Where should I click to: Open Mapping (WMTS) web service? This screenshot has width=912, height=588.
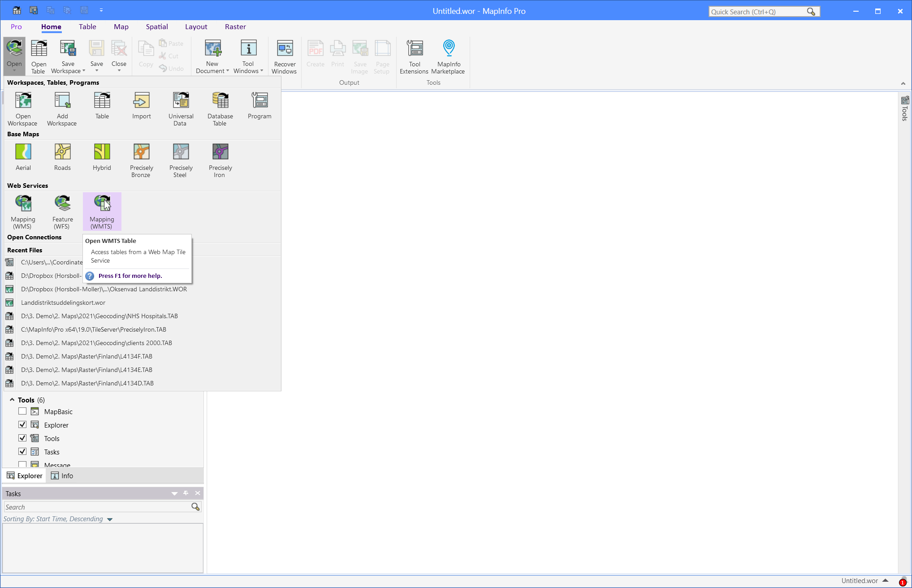[102, 212]
